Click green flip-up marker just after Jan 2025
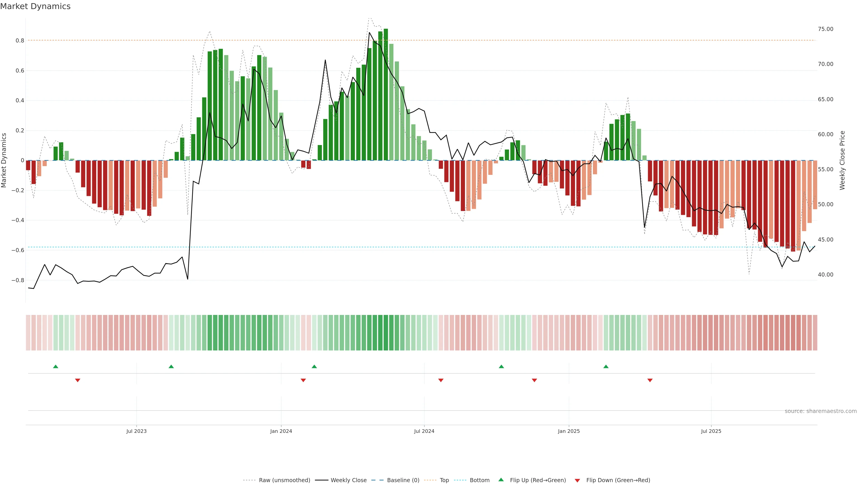This screenshot has height=488, width=868. coord(606,366)
